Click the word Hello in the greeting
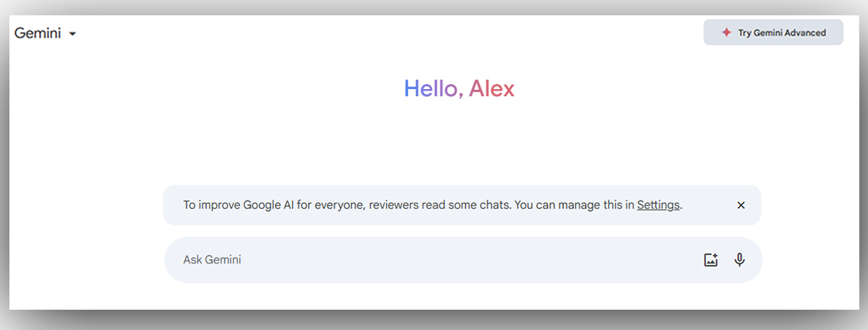The width and height of the screenshot is (868, 330). tap(431, 88)
